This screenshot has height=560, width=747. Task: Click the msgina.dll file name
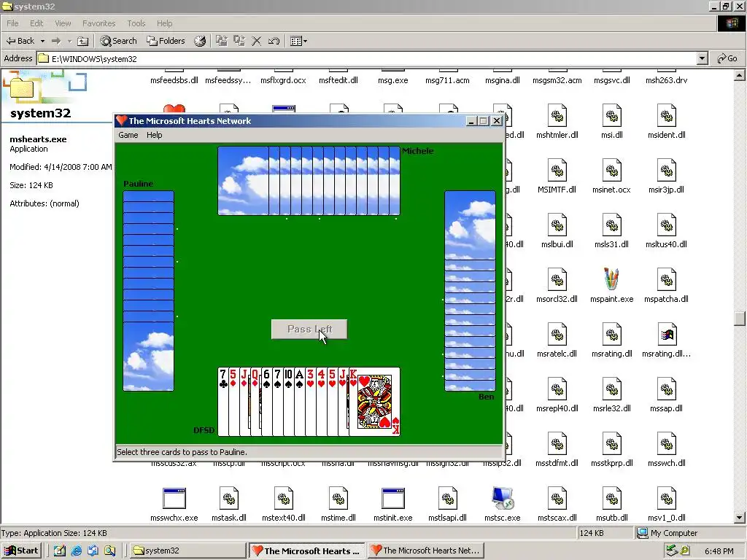coord(502,80)
